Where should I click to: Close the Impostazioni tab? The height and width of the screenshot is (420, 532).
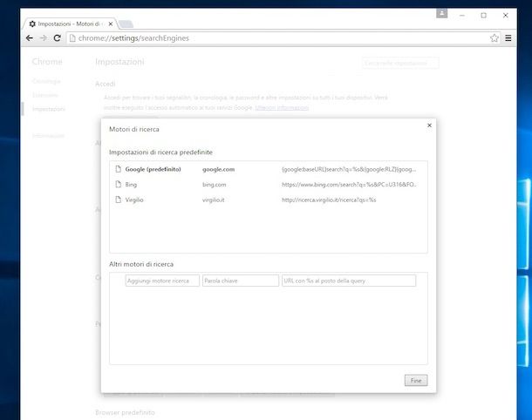(110, 24)
